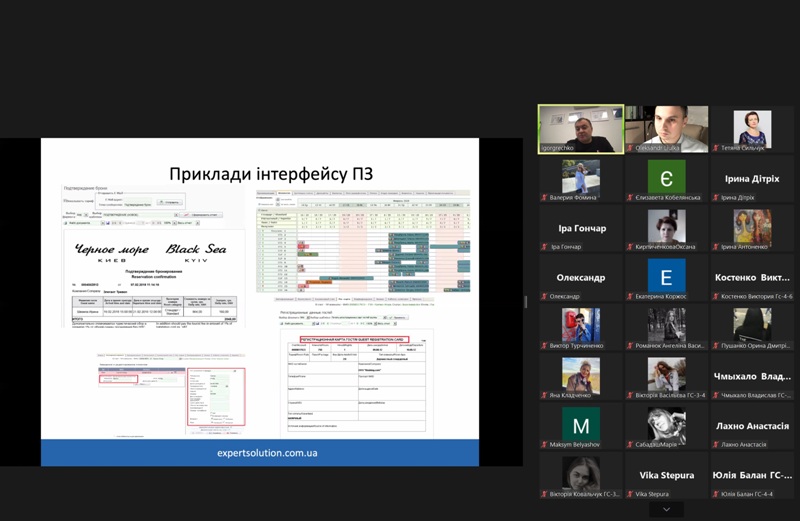
Task: Select igorgrechko's active speaker video tile
Action: point(581,129)
